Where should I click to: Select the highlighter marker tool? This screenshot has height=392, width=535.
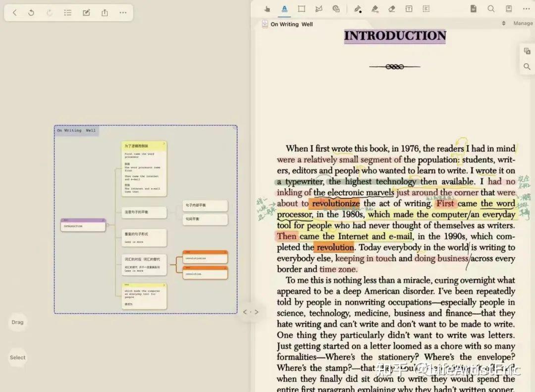pyautogui.click(x=375, y=9)
